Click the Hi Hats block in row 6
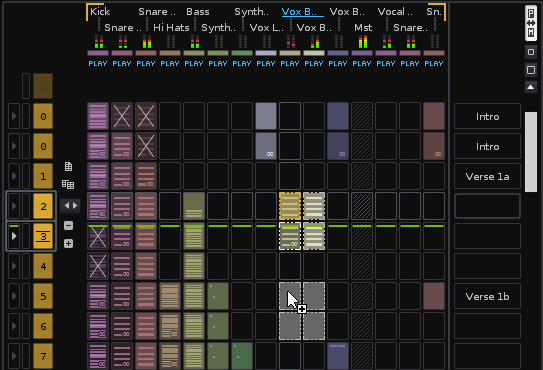This screenshot has width=543, height=370. [x=170, y=326]
